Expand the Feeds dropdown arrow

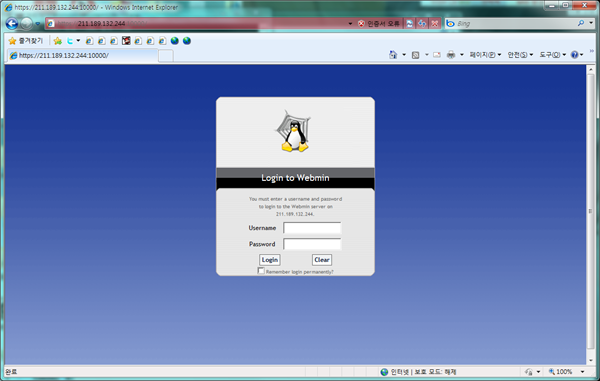click(x=427, y=55)
